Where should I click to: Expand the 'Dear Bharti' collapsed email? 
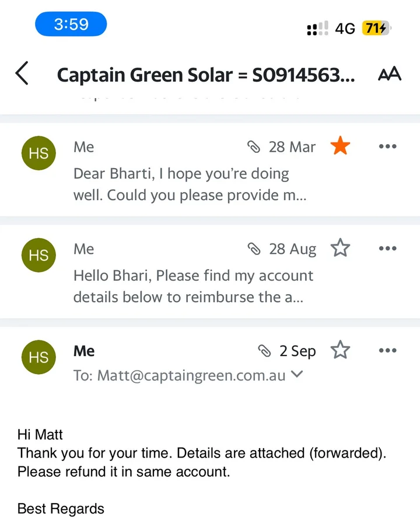point(210,169)
